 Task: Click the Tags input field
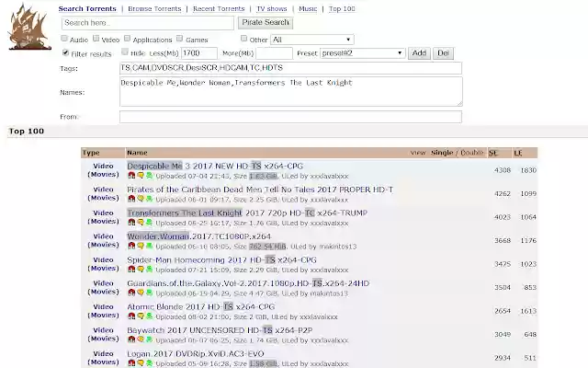[x=290, y=68]
